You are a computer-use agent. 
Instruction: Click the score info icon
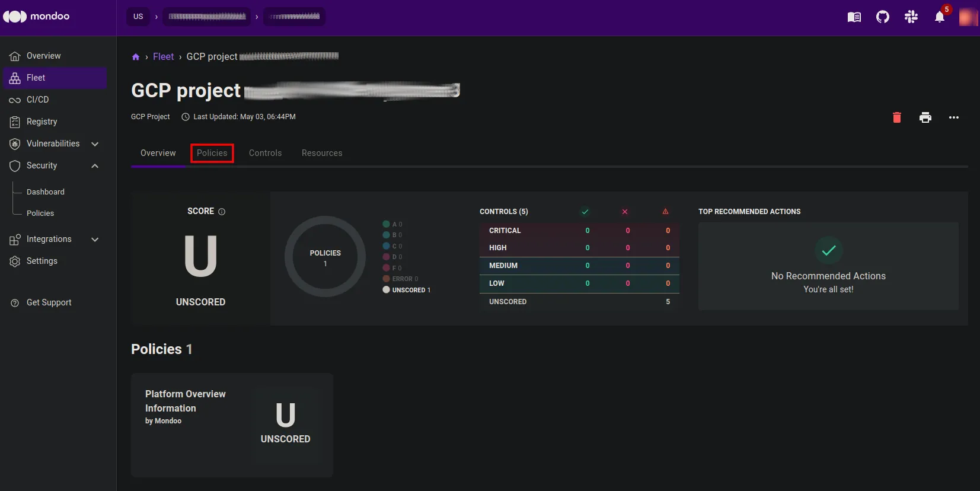tap(222, 212)
